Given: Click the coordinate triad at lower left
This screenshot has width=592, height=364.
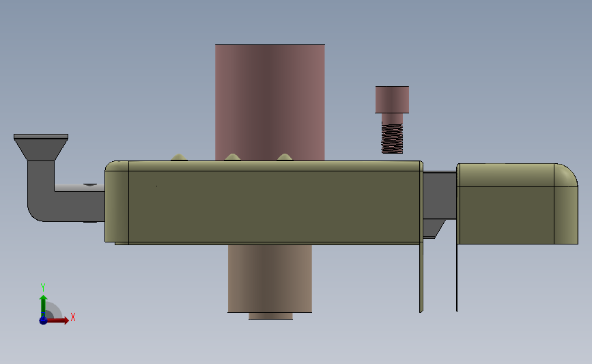Looking at the screenshot, I should tap(57, 305).
